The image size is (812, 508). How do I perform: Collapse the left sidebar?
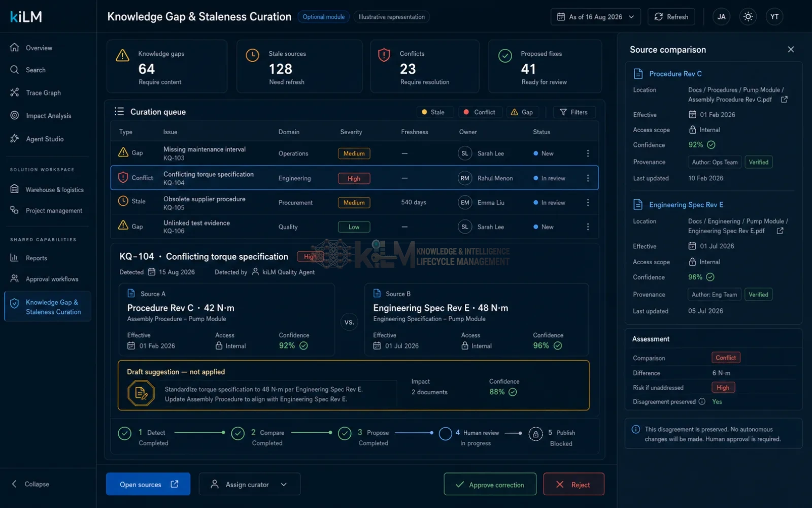pos(30,484)
